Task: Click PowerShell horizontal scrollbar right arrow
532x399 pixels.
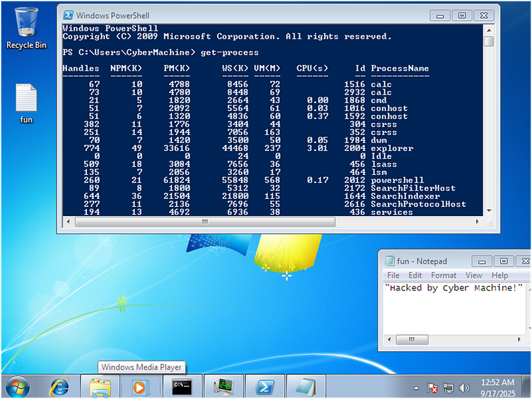Action: (477, 221)
